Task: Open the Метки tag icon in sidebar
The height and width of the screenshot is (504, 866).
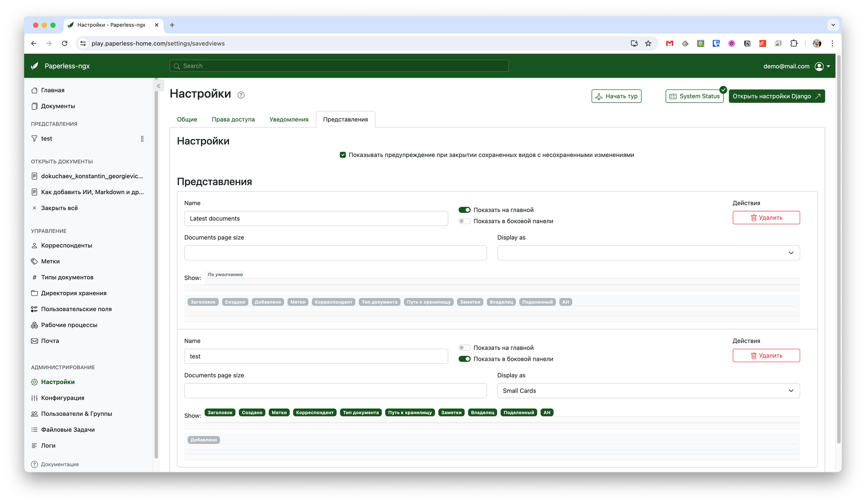Action: [x=34, y=261]
